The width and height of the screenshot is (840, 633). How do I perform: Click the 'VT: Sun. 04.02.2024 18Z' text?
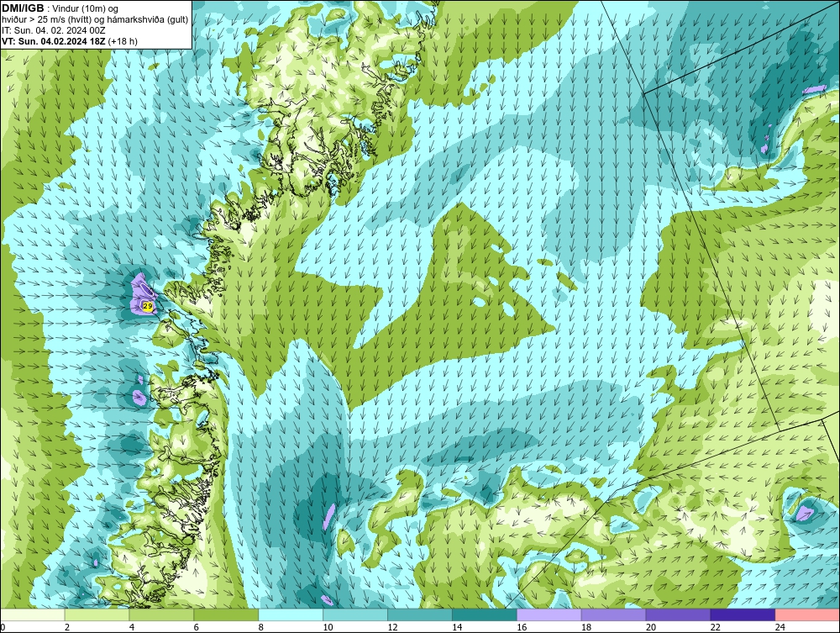(x=54, y=41)
